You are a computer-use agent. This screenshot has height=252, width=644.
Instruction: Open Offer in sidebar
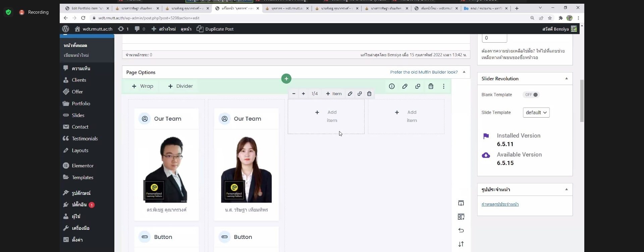[x=87, y=92]
